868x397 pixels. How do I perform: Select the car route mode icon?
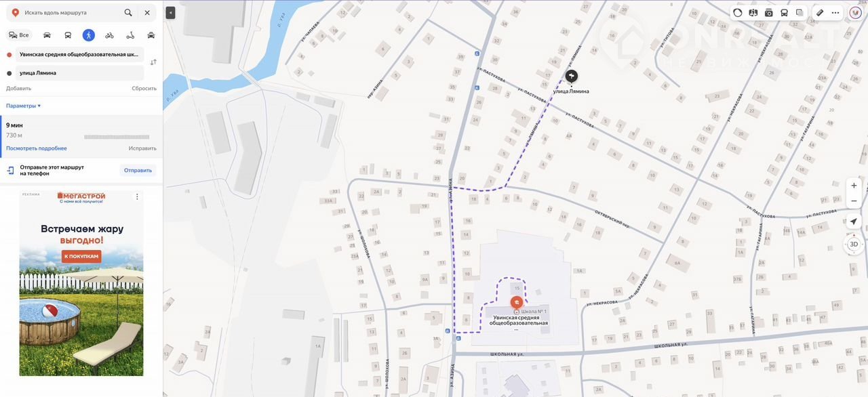[x=47, y=35]
